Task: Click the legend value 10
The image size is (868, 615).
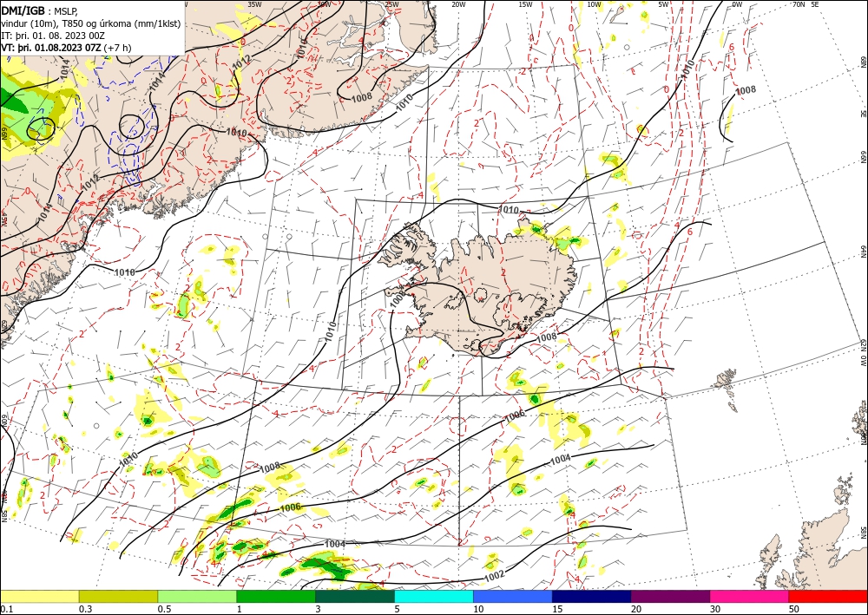Action: point(477,609)
